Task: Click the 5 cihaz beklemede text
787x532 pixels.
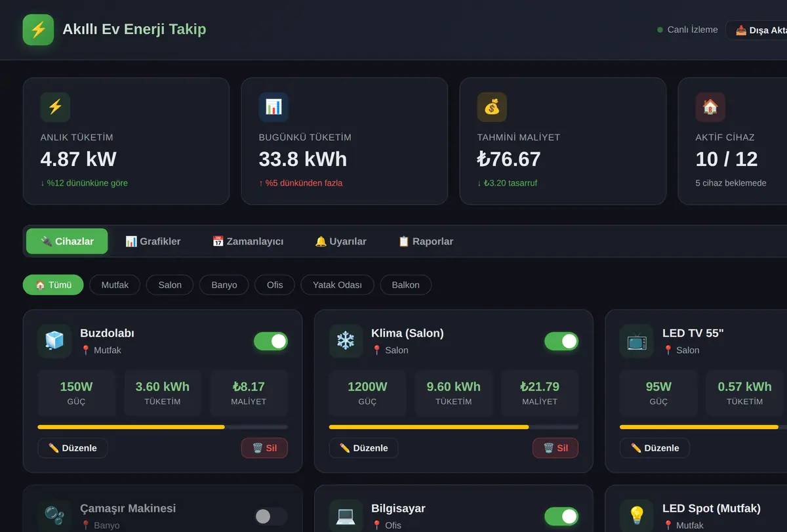Action: pos(731,183)
